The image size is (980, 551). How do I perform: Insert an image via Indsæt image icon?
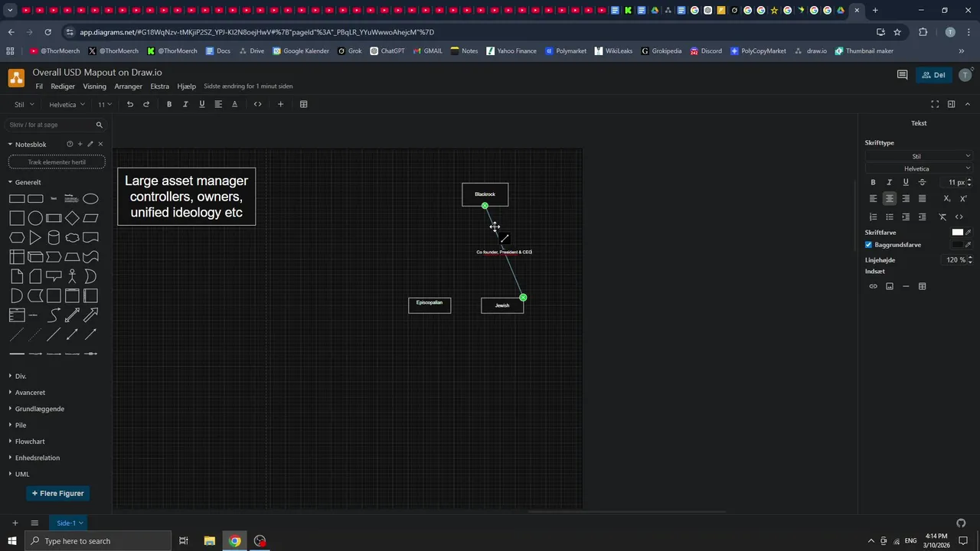pos(890,286)
